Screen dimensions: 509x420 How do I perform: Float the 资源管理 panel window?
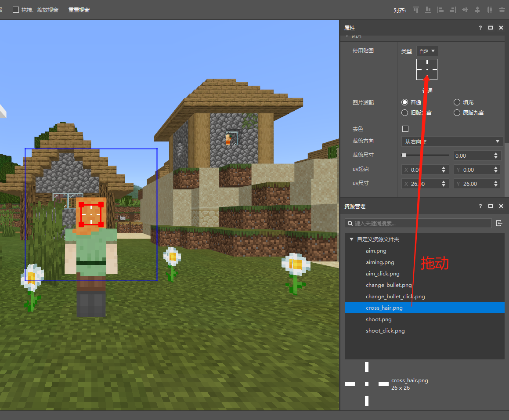click(x=491, y=206)
